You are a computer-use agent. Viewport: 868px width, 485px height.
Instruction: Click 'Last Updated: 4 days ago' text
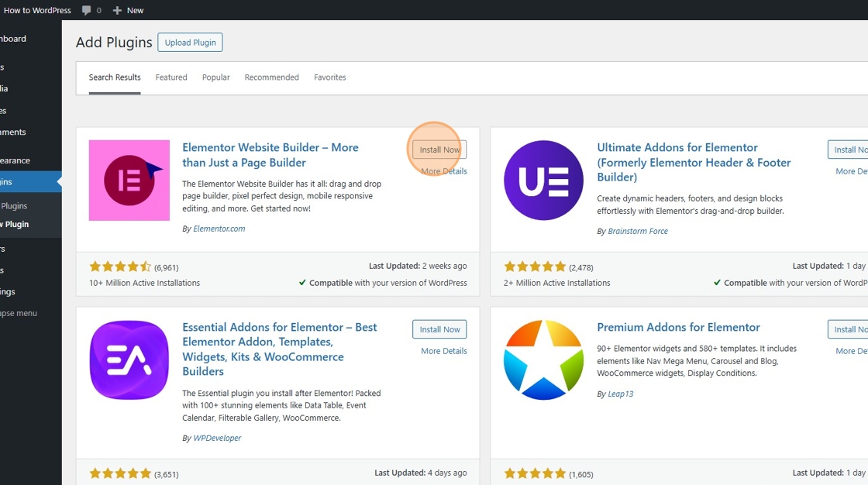click(x=421, y=473)
